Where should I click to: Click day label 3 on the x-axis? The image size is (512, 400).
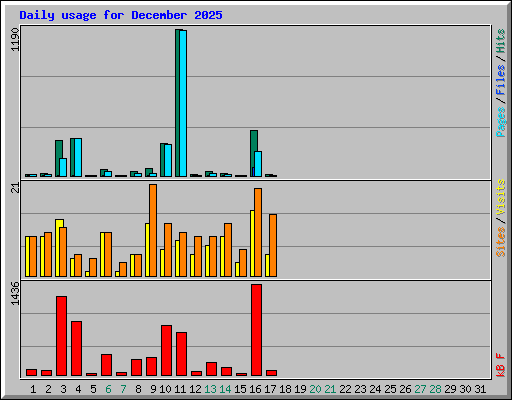[63, 389]
